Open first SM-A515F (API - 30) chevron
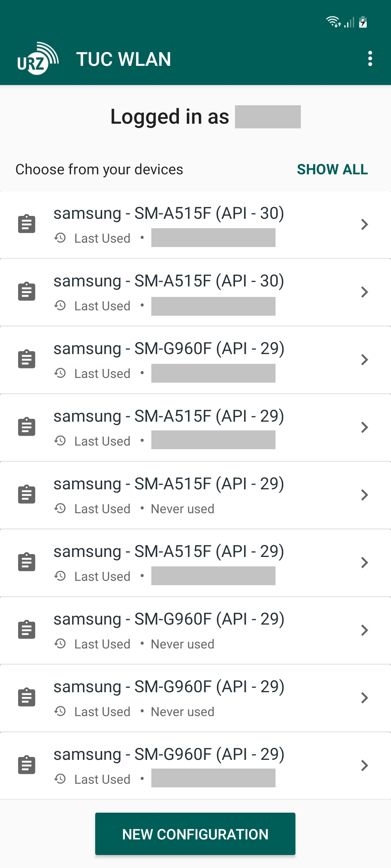 (x=364, y=224)
